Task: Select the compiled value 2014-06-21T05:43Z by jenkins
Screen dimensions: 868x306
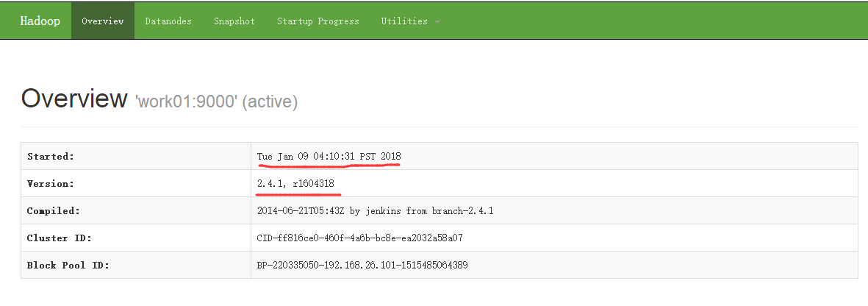Action: coord(330,210)
